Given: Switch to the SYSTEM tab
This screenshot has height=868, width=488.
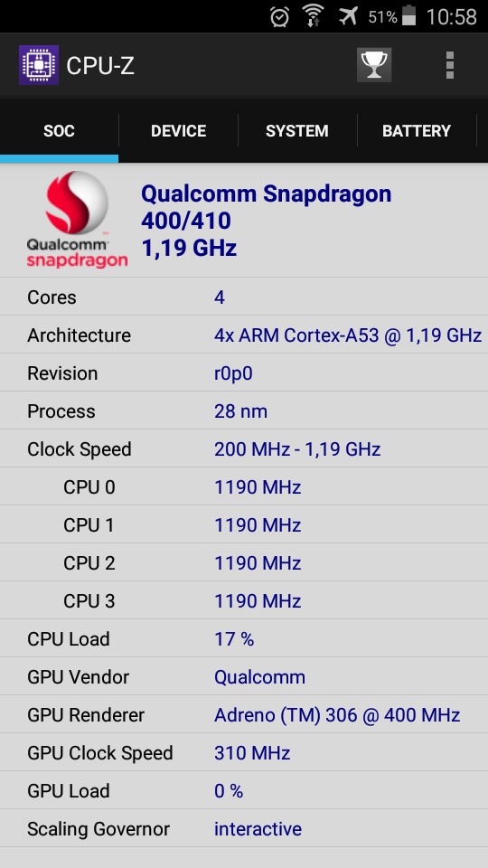Looking at the screenshot, I should tap(297, 131).
